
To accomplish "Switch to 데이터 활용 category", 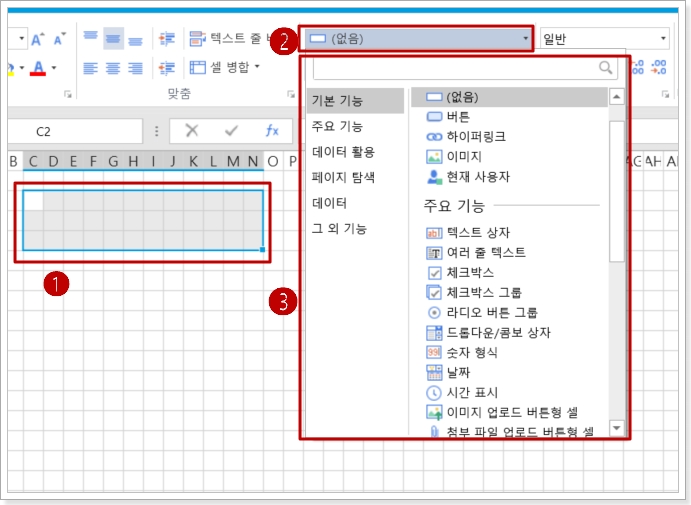I will (343, 152).
